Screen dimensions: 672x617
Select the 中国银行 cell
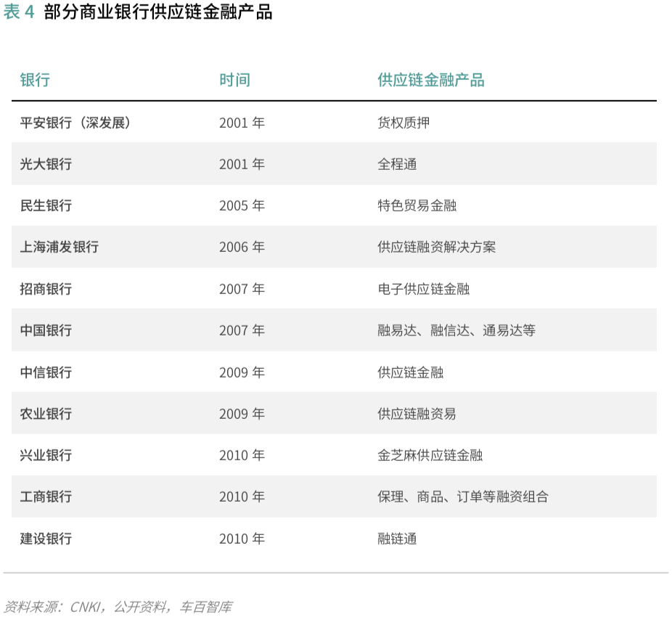[46, 330]
